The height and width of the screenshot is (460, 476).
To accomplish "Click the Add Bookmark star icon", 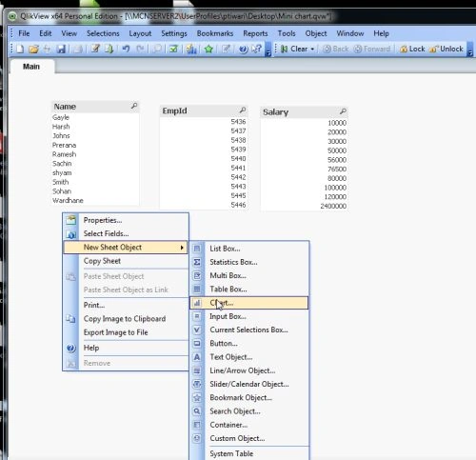I will tap(208, 49).
